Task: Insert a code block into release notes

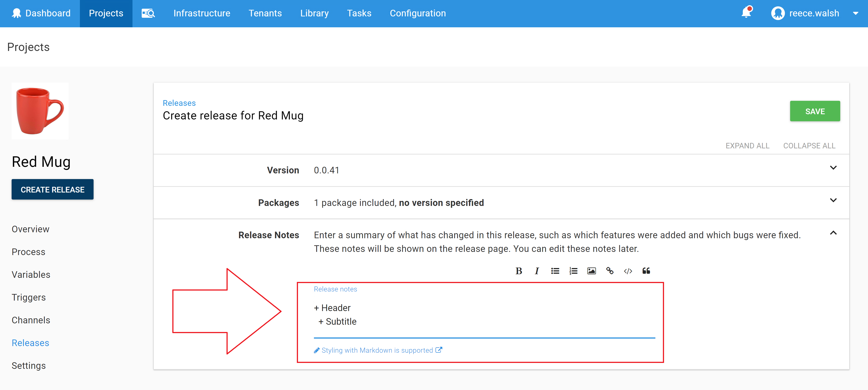Action: pyautogui.click(x=628, y=271)
